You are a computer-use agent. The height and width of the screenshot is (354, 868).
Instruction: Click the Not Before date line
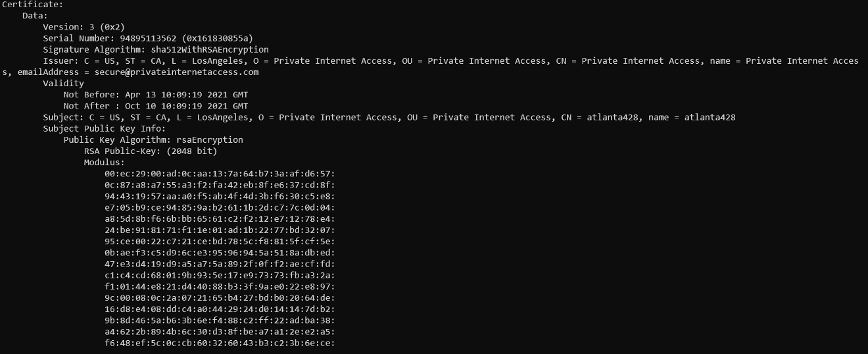click(156, 94)
